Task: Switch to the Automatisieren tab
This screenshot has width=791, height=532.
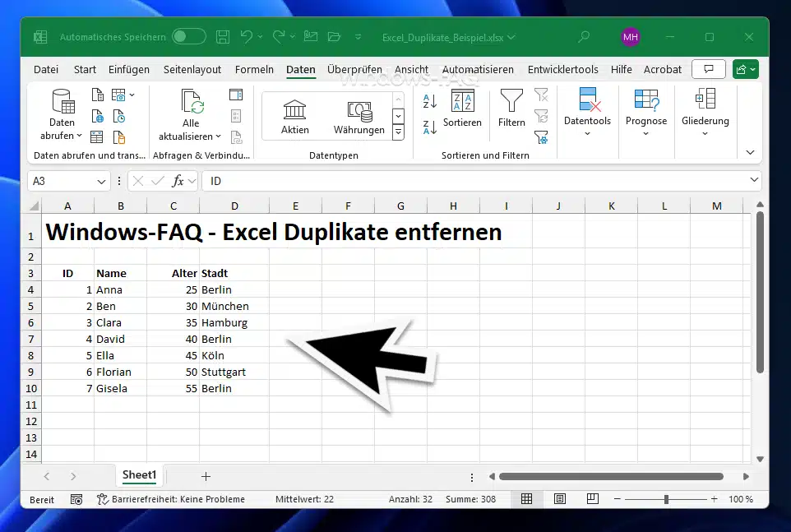Action: (478, 70)
